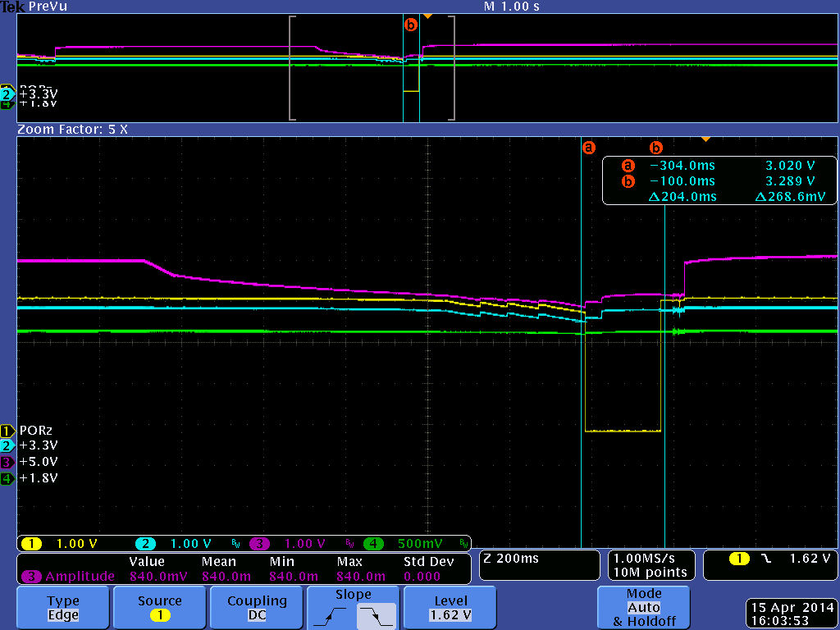This screenshot has height=630, width=840.
Task: Select the channel 2 scale badge
Action: pos(145,544)
